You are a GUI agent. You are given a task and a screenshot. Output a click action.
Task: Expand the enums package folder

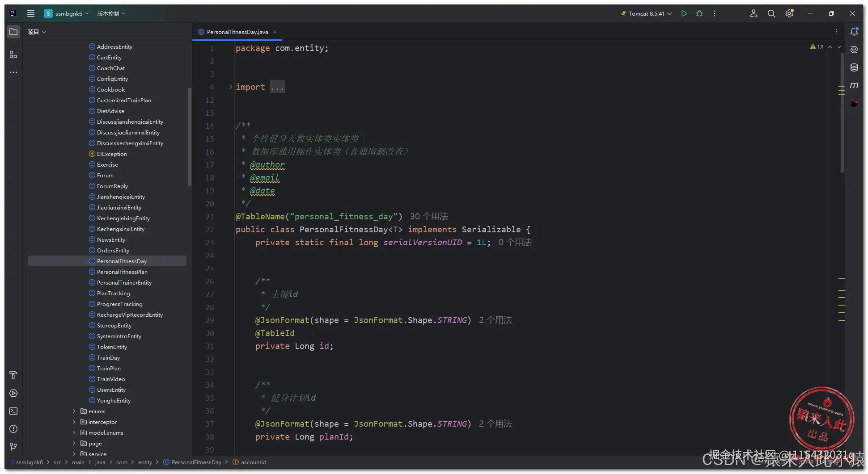74,411
